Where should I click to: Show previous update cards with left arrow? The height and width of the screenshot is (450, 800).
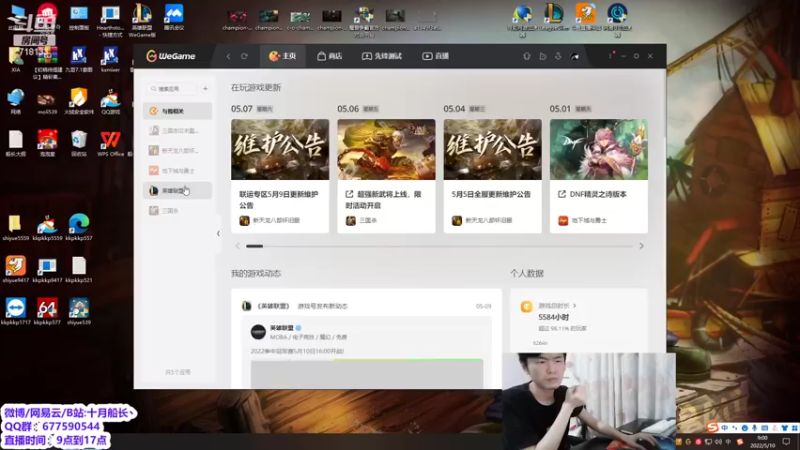(237, 246)
